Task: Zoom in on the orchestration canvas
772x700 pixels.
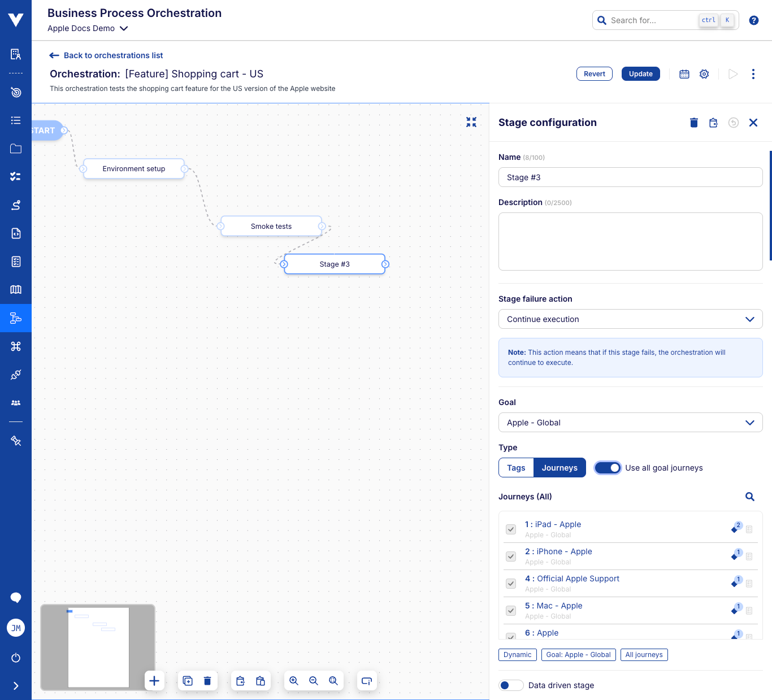Action: pyautogui.click(x=294, y=681)
